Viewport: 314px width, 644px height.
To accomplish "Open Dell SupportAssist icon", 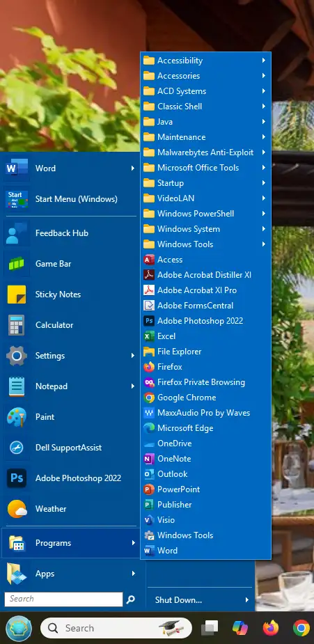I will (x=17, y=448).
